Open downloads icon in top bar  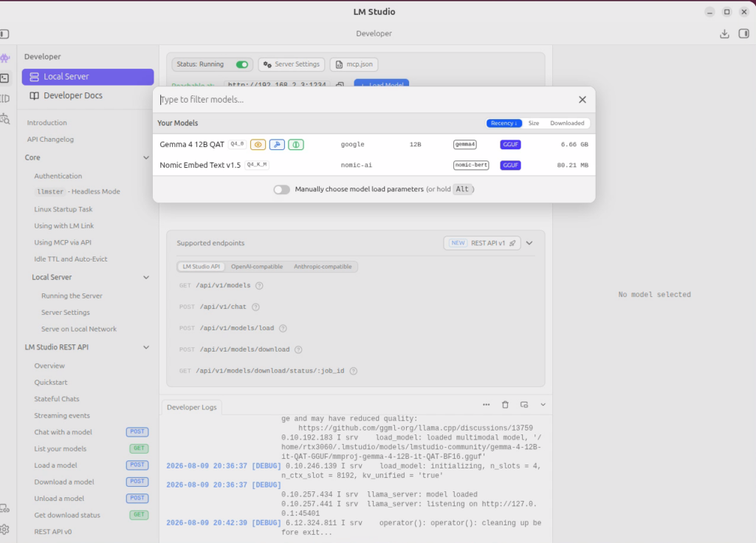click(724, 34)
